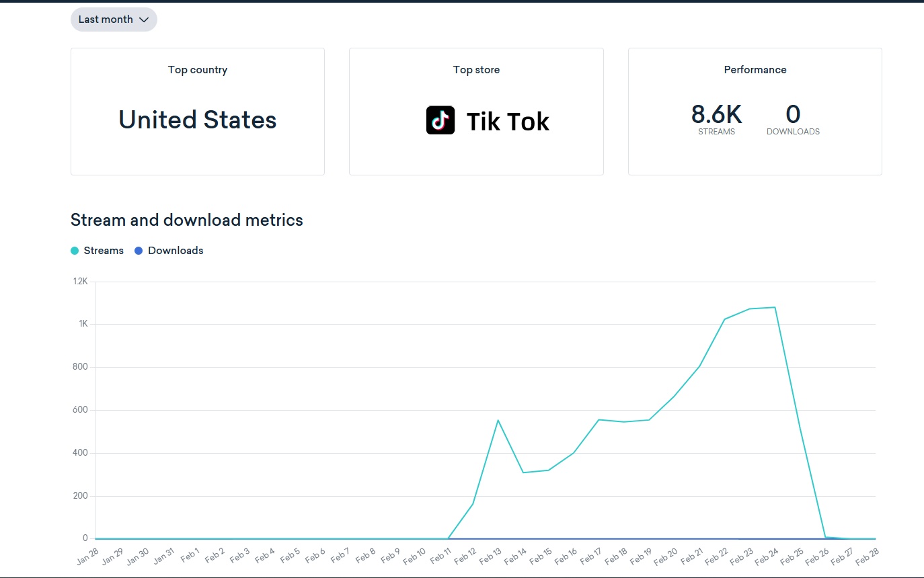Click the 600 y-axis label
This screenshot has height=578, width=924.
81,410
